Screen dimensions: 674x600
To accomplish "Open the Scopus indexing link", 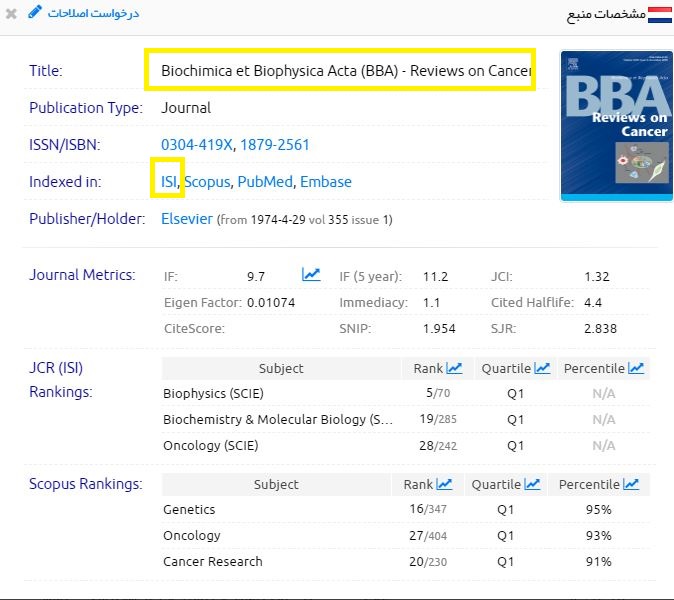I will pyautogui.click(x=207, y=182).
